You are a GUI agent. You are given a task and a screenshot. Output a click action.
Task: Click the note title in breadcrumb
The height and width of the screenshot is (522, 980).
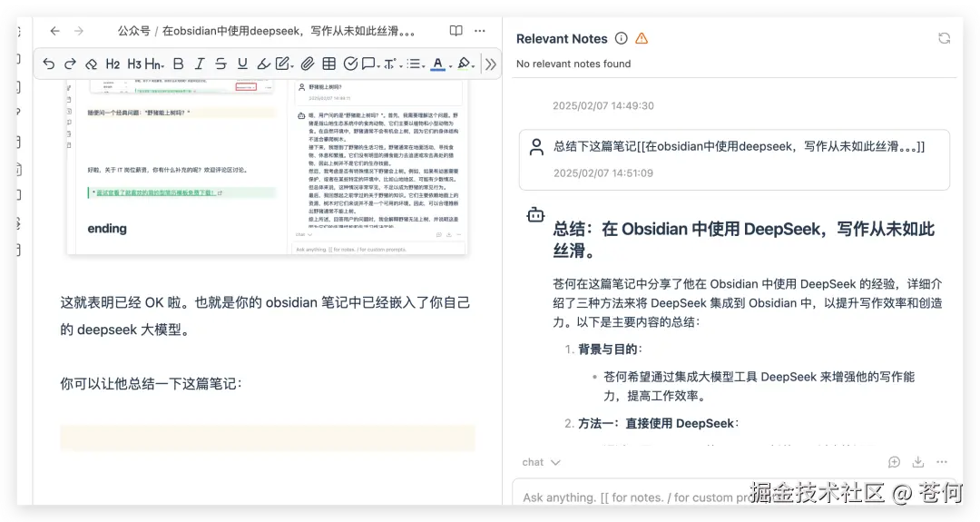pos(289,31)
